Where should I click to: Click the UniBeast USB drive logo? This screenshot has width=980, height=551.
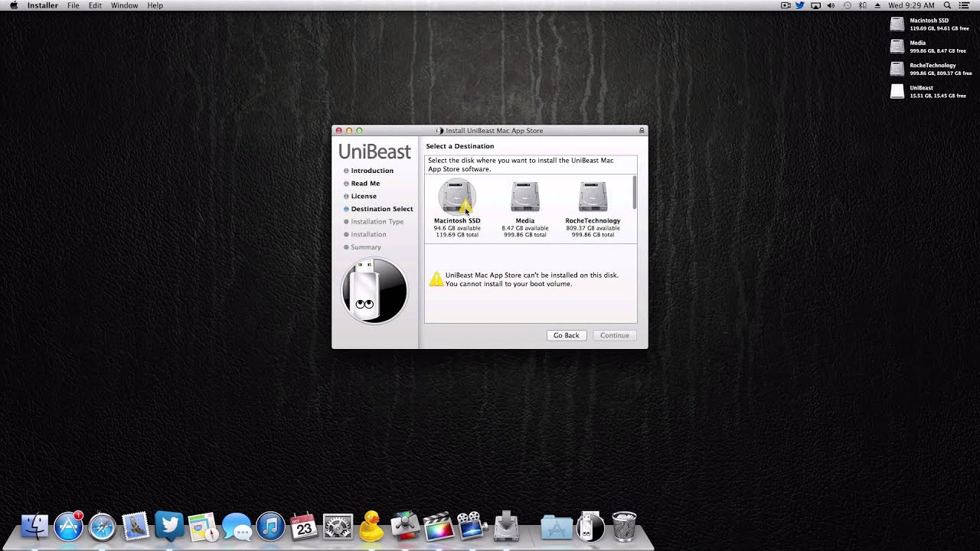[x=374, y=290]
